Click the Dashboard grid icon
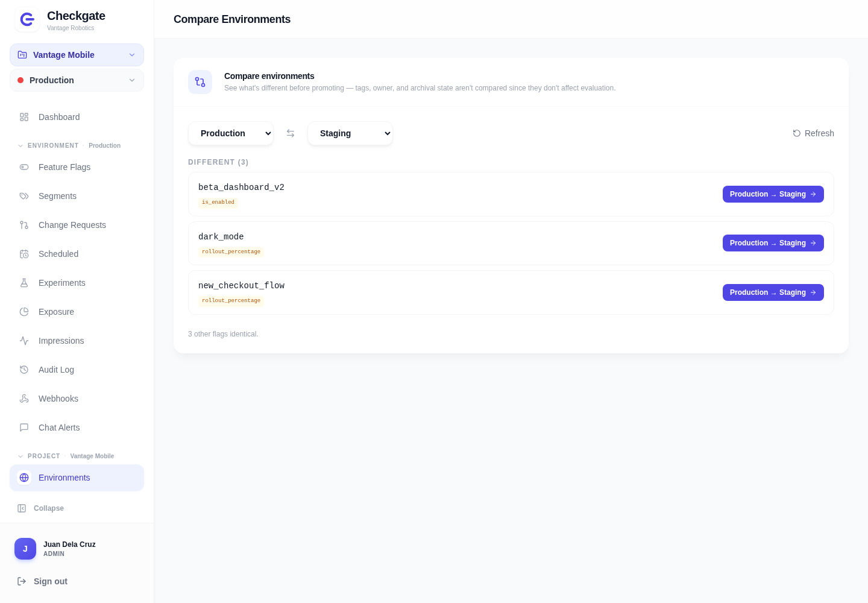 coord(24,117)
